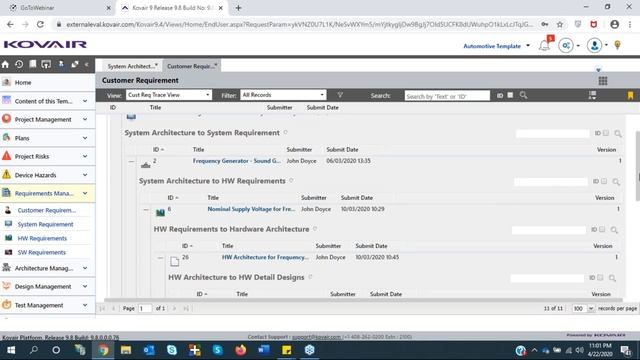640x360 pixels.
Task: Switch to GoToWebinar browser tab
Action: [x=59, y=8]
